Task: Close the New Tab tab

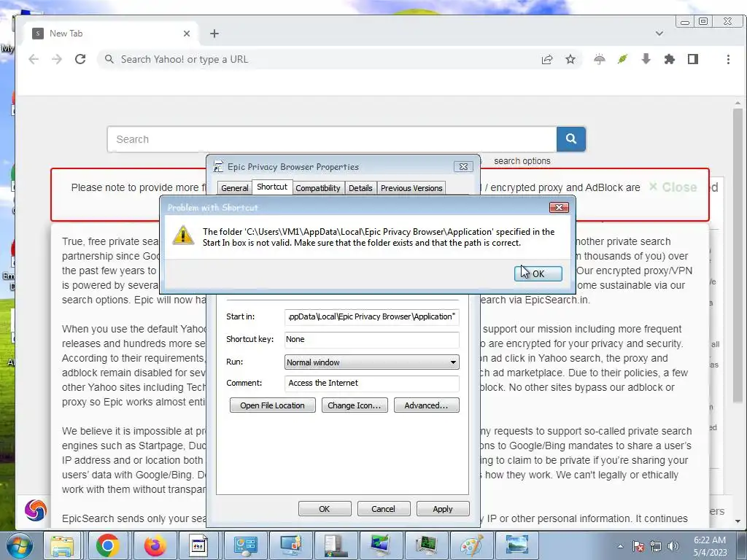Action: pos(187,34)
